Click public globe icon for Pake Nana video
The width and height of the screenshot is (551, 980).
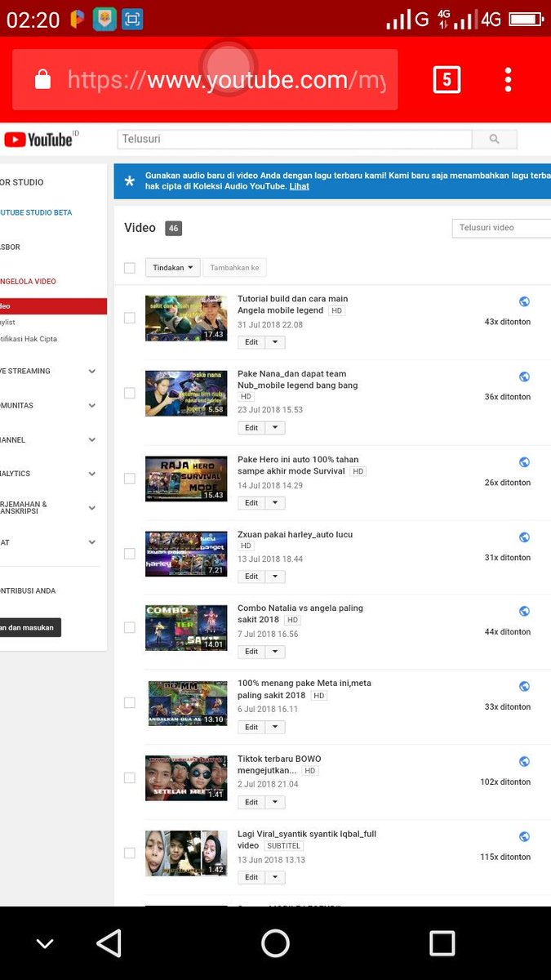pos(524,376)
